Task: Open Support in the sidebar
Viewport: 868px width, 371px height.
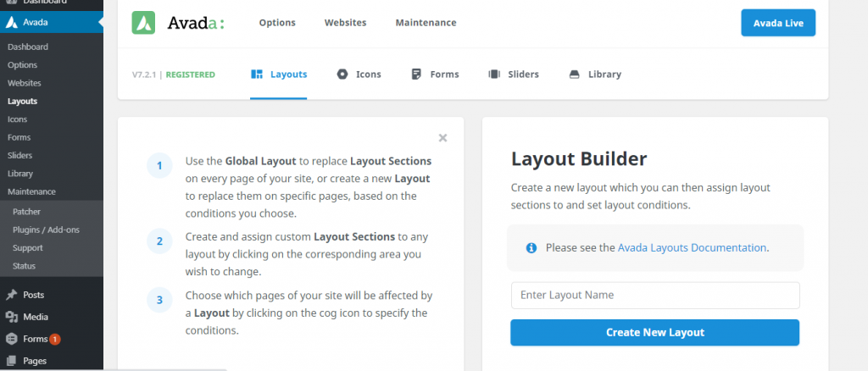Action: tap(28, 247)
